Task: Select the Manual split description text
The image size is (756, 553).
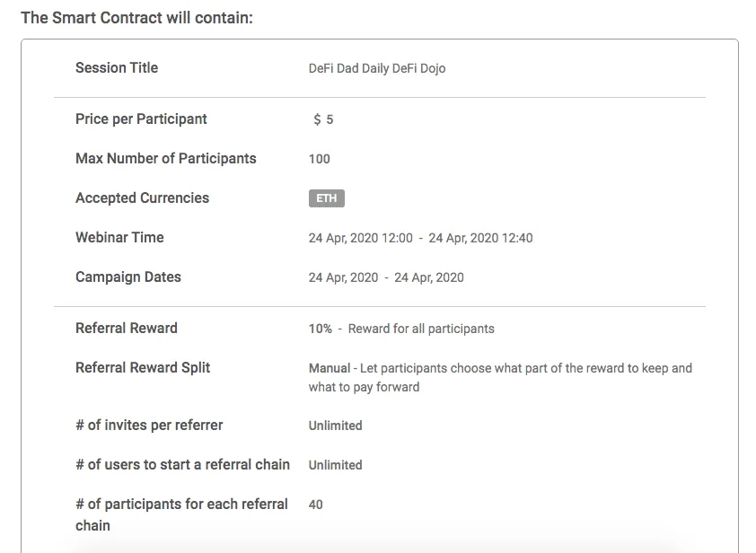Action: click(500, 378)
